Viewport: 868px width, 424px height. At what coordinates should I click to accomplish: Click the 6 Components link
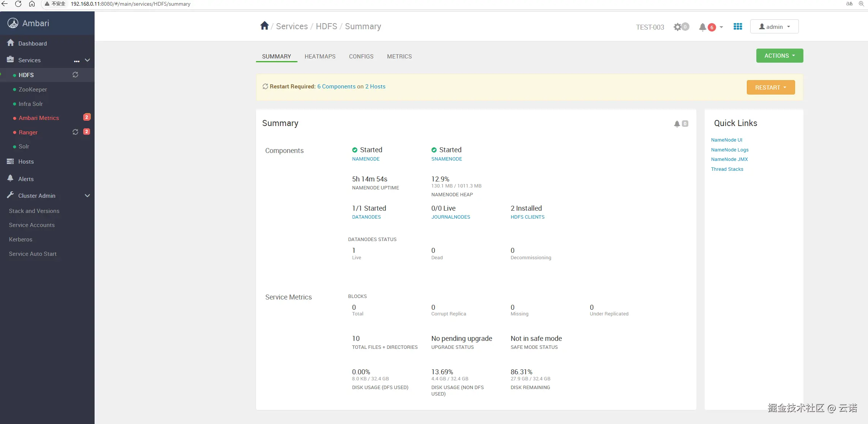tap(336, 87)
